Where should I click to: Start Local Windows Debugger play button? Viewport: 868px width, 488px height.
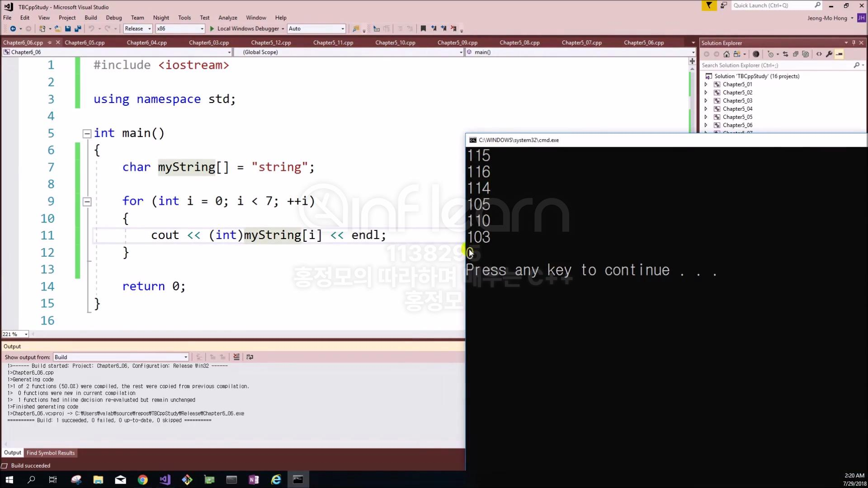pyautogui.click(x=212, y=28)
